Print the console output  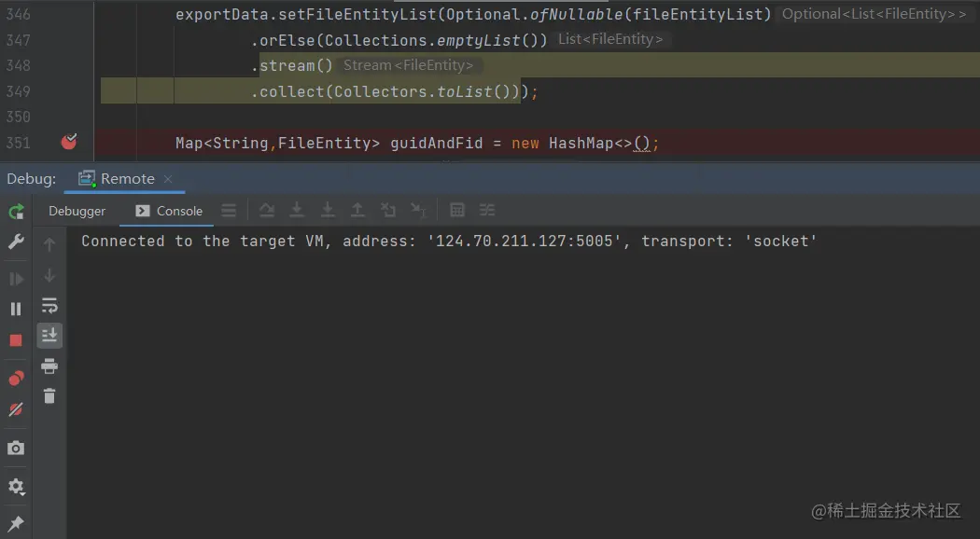pos(49,366)
